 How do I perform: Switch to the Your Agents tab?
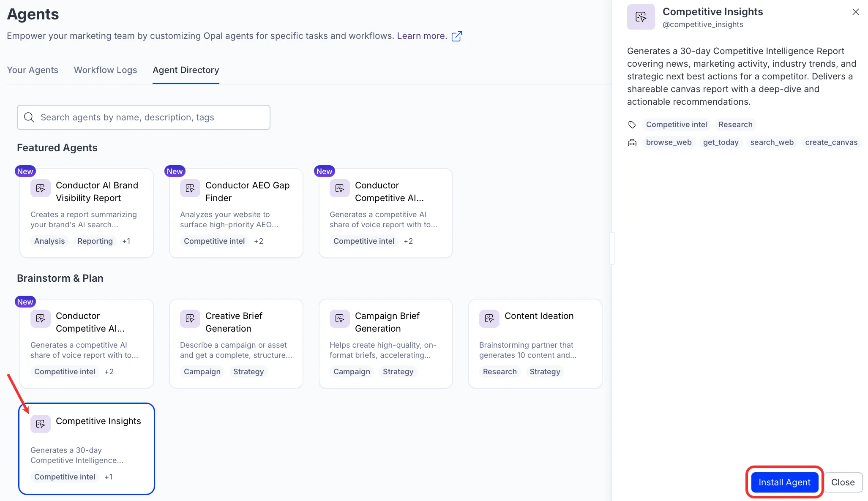click(33, 70)
